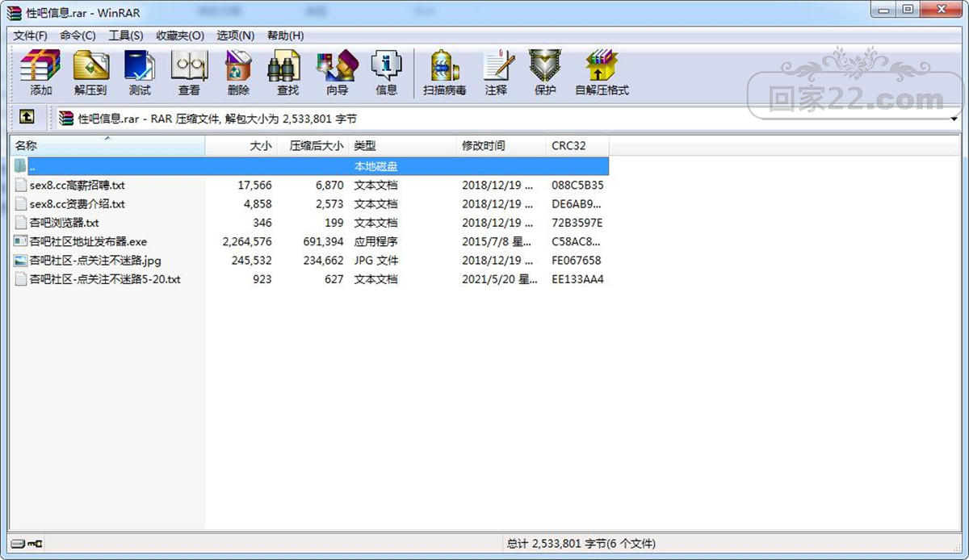969x560 pixels.
Task: Sort files by the 名称 column header
Action: point(107,146)
